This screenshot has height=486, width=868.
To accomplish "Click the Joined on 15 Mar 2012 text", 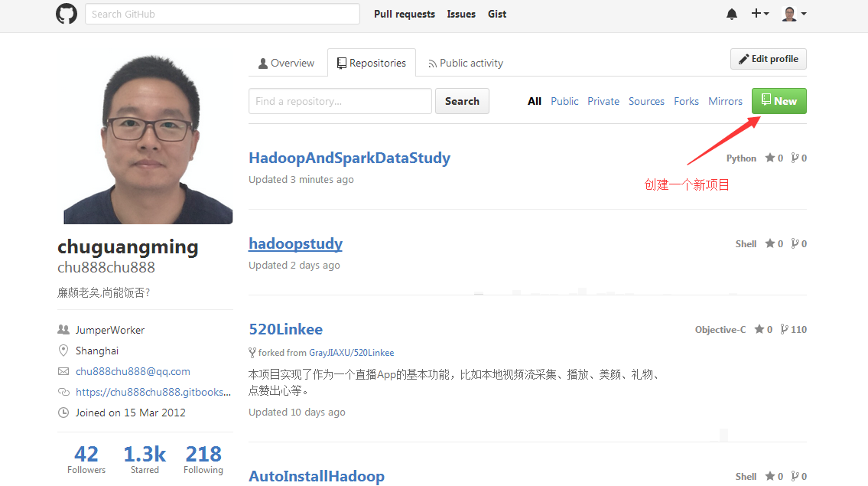I will 130,413.
